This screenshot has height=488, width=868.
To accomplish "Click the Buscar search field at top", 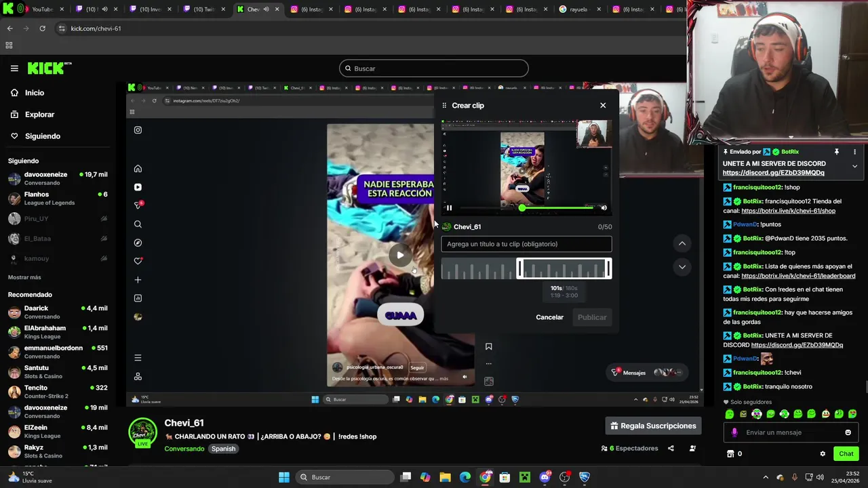I will pos(434,68).
